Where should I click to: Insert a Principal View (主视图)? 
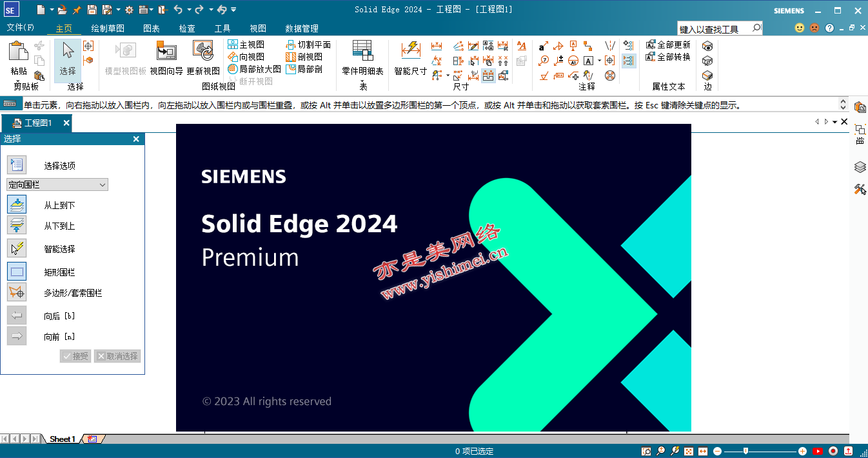(246, 45)
